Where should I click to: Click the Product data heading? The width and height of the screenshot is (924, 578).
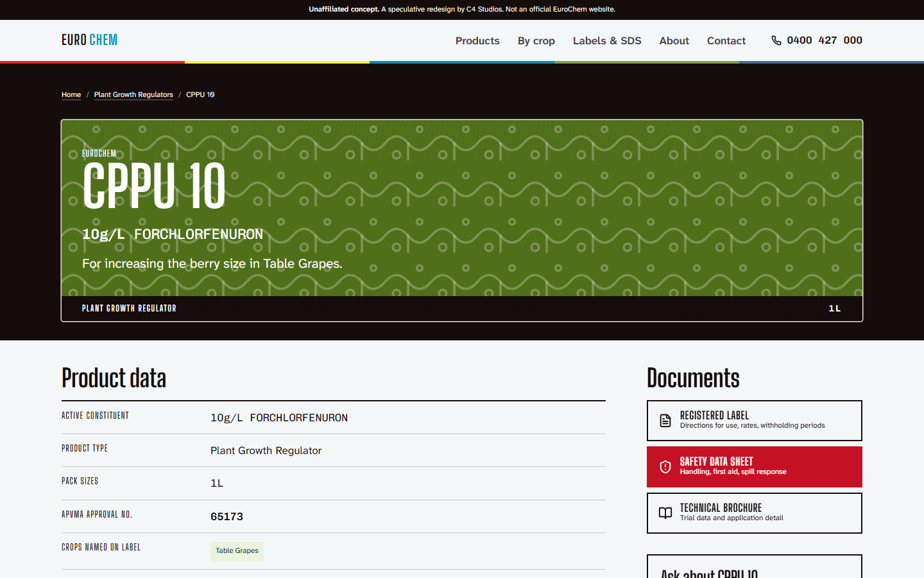coord(114,378)
